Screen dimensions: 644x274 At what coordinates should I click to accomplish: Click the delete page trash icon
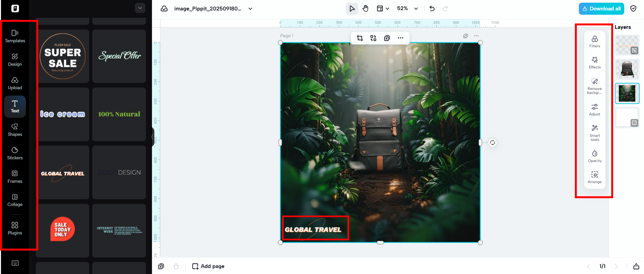[x=176, y=266]
